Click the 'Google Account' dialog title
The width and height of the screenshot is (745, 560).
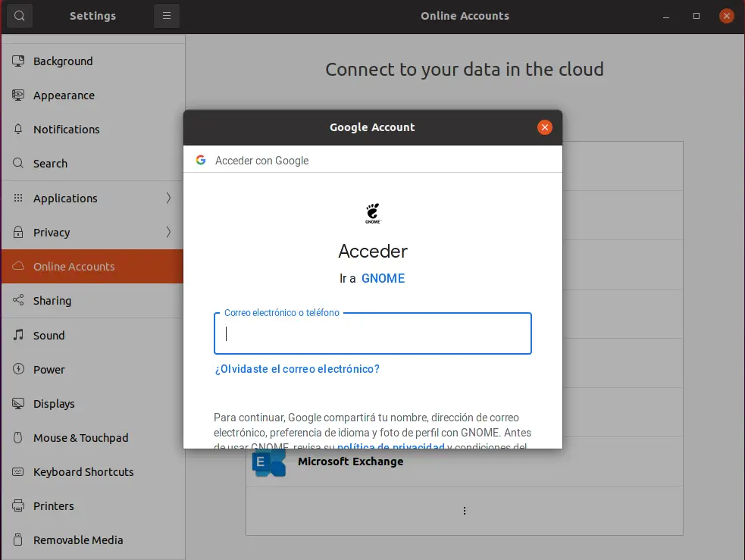click(372, 127)
